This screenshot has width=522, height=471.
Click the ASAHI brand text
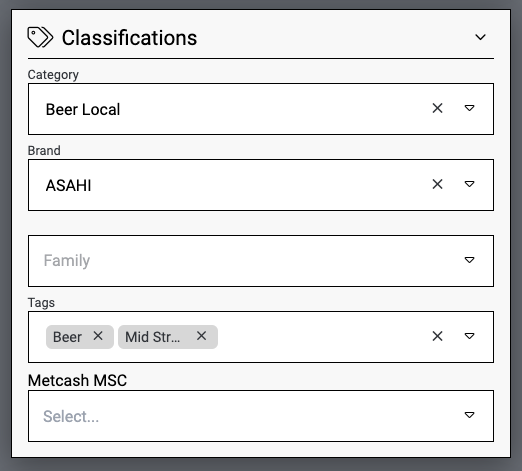coord(68,185)
